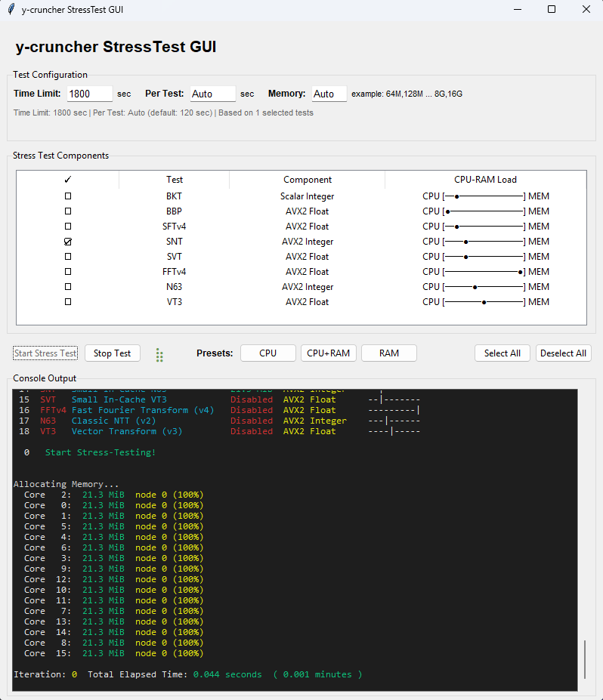
Task: Click 'Fast Fourier Transform (v4)' console entry
Action: [x=143, y=410]
